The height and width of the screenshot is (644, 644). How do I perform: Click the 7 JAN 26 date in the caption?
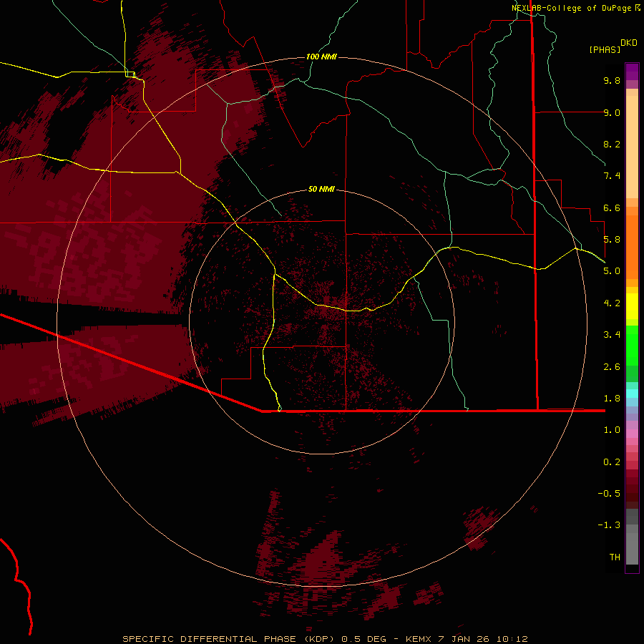tap(464, 639)
